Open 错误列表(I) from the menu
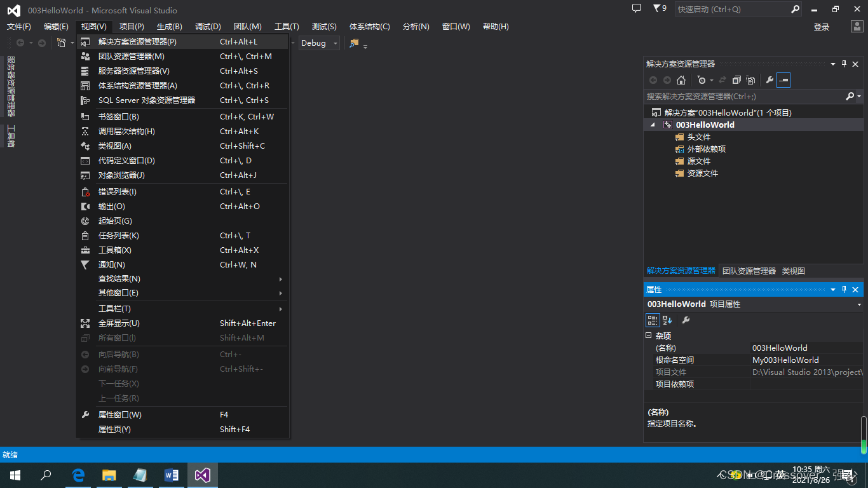 (x=182, y=191)
